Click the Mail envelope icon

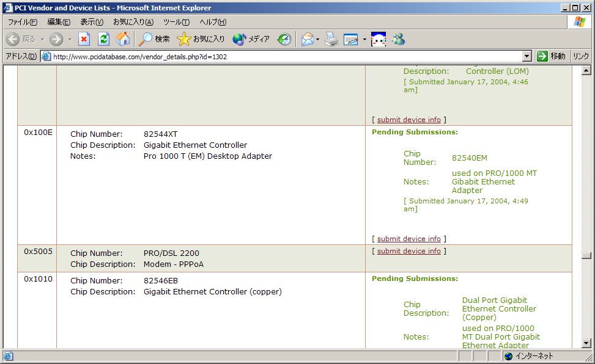click(308, 39)
